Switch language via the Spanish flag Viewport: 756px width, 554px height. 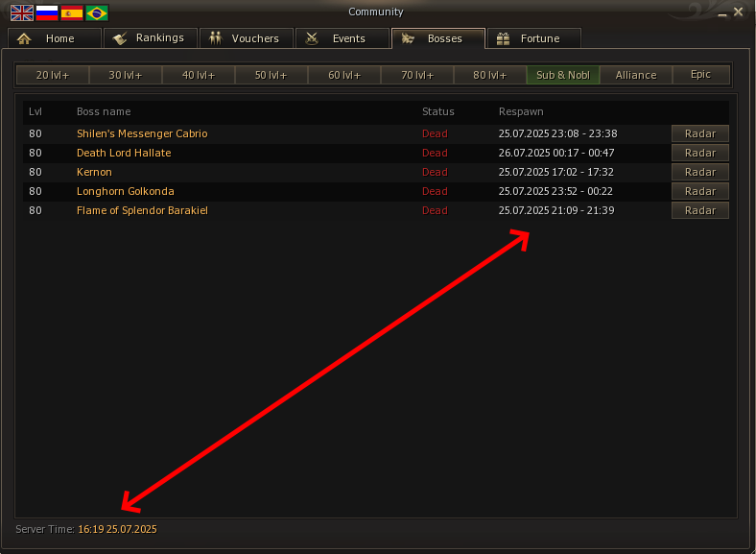click(x=72, y=13)
